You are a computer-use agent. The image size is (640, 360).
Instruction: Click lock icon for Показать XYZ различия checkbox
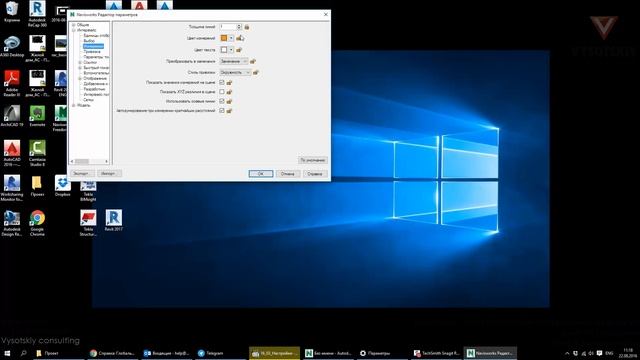pyautogui.click(x=229, y=92)
